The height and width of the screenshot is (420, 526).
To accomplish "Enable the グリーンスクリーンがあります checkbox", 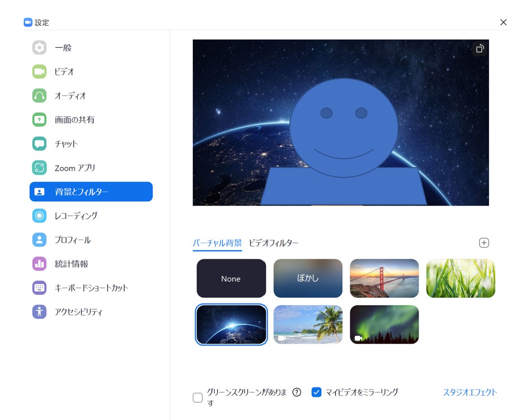I will click(197, 398).
